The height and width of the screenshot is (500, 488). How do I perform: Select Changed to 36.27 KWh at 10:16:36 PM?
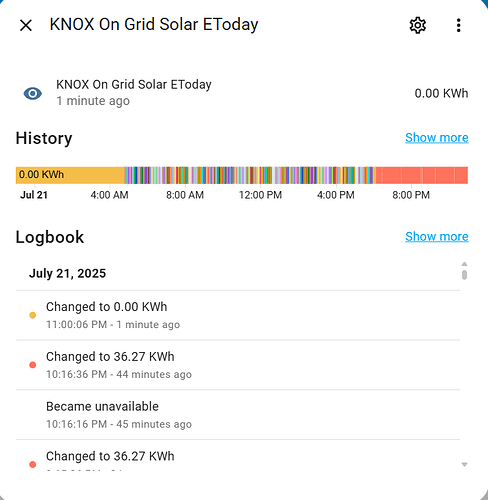(x=238, y=365)
